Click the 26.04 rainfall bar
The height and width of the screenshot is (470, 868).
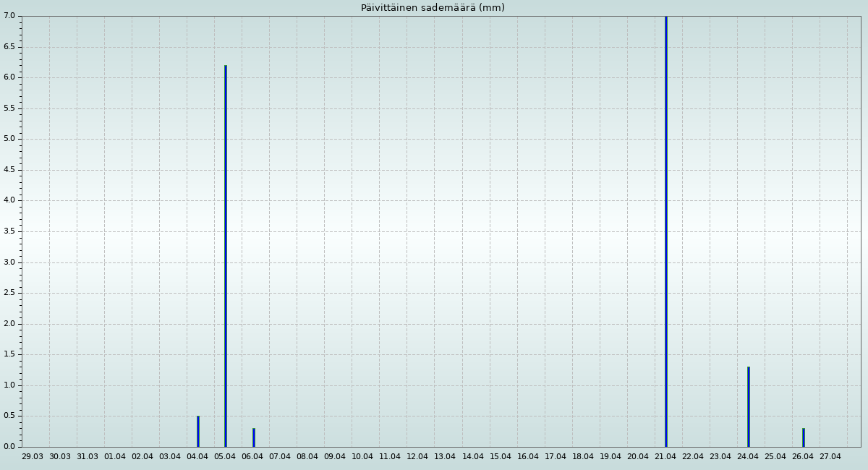pos(803,437)
